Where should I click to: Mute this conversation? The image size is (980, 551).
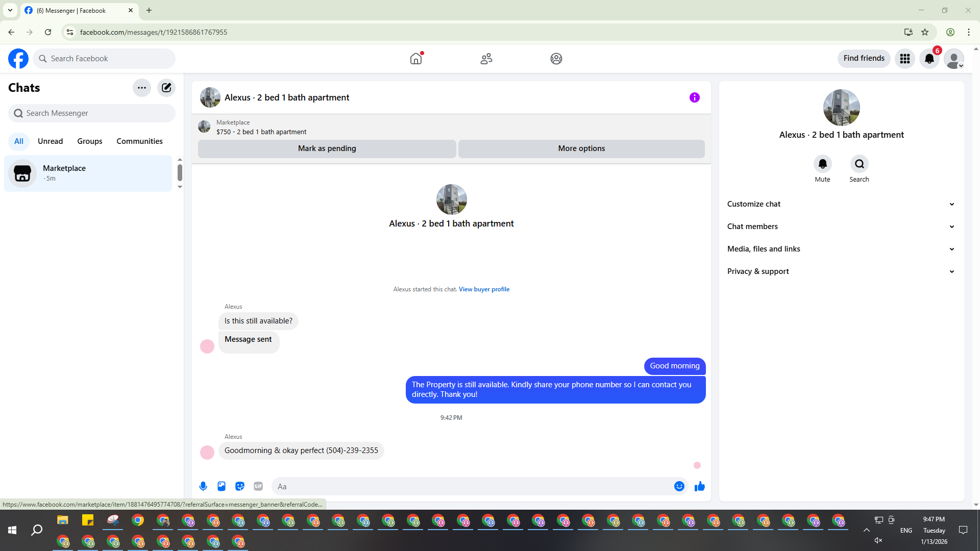(822, 164)
